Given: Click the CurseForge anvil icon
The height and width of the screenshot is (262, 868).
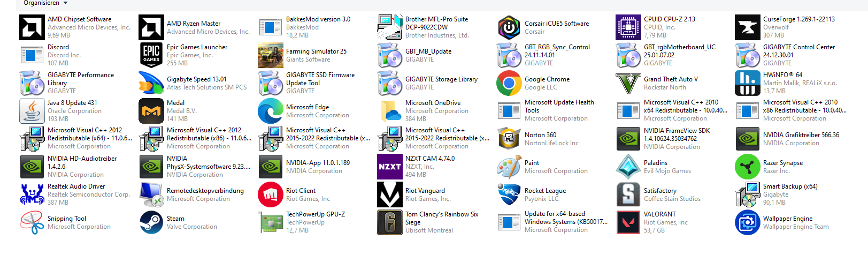Looking at the screenshot, I should pyautogui.click(x=748, y=27).
